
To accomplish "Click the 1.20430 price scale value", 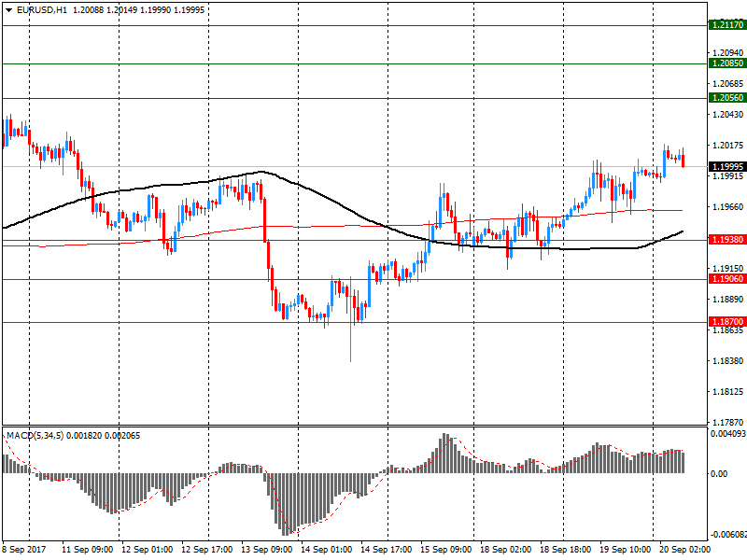I will [728, 114].
